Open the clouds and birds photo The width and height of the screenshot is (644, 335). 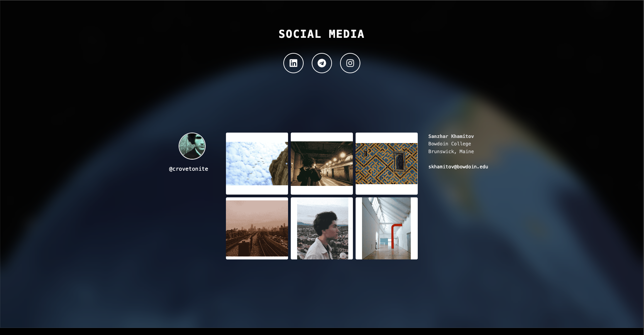pos(257,164)
